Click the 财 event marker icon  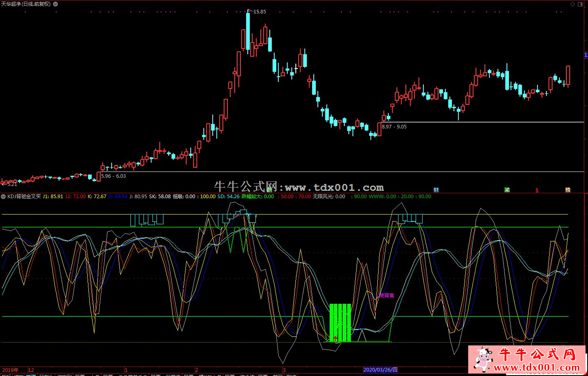click(x=436, y=190)
